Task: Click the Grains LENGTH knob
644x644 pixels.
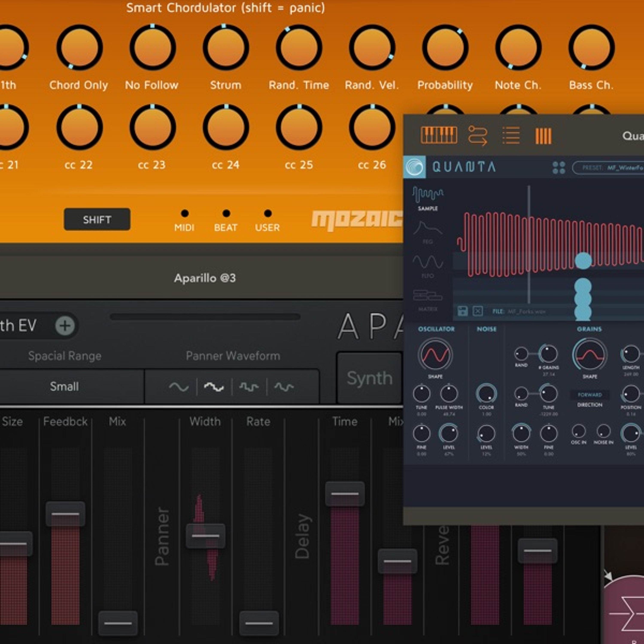Action: (x=631, y=354)
